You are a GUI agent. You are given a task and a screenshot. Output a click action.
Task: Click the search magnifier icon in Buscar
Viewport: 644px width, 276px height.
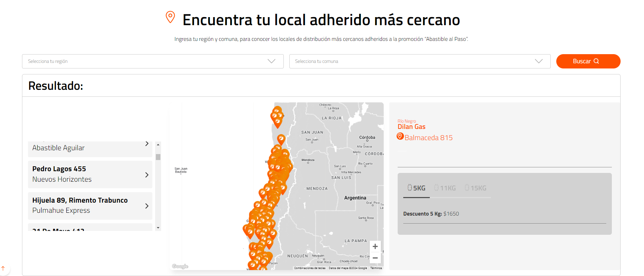tap(596, 61)
